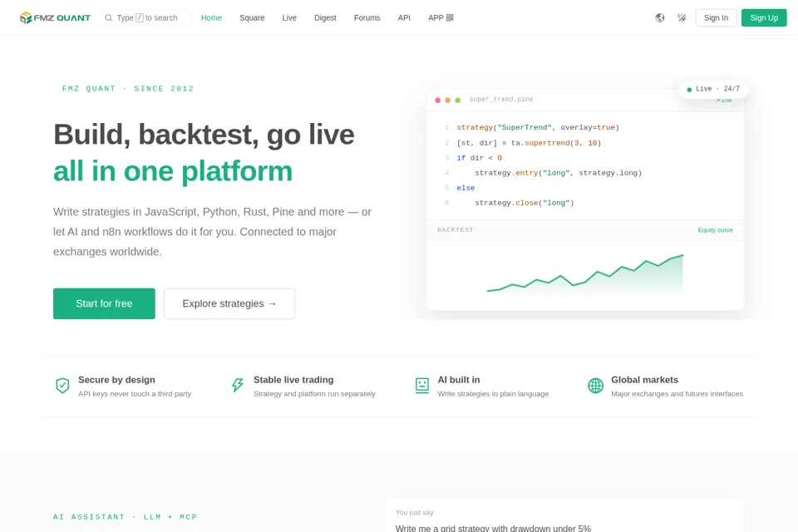Viewport: 798px width, 532px height.
Task: Click the Secure by design shield icon
Action: pos(62,386)
